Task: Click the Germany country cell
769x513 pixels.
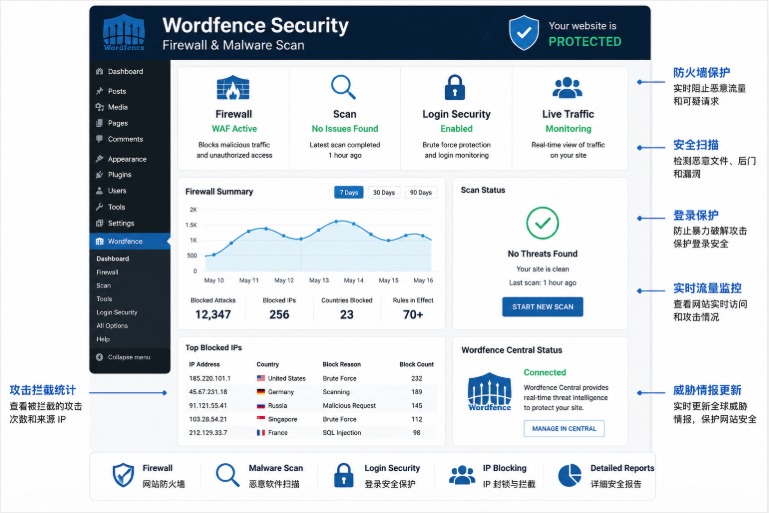Action: (x=275, y=392)
